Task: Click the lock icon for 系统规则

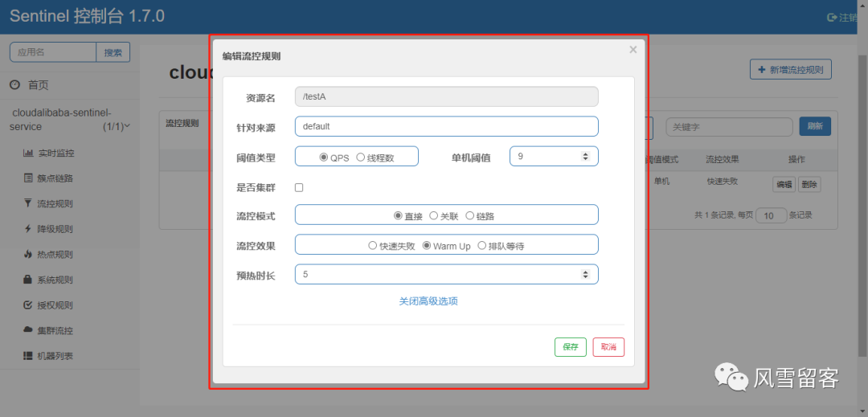Action: point(27,280)
